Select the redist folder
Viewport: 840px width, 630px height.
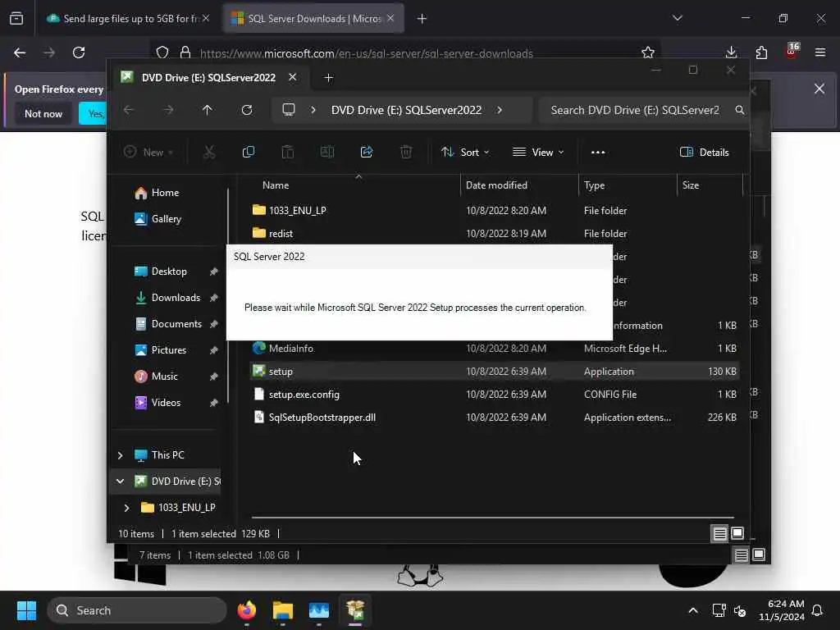click(494, 234)
